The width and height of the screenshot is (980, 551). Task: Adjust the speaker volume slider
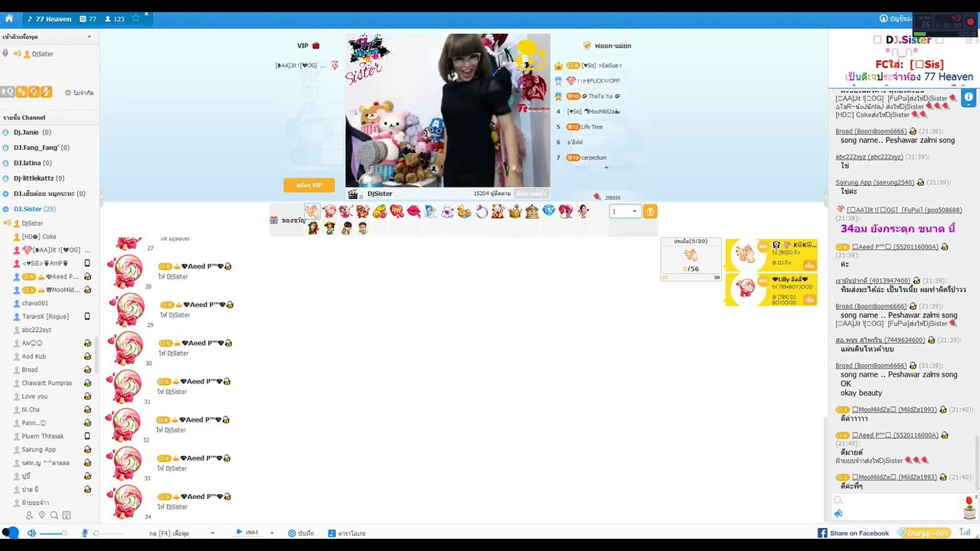[x=54, y=533]
